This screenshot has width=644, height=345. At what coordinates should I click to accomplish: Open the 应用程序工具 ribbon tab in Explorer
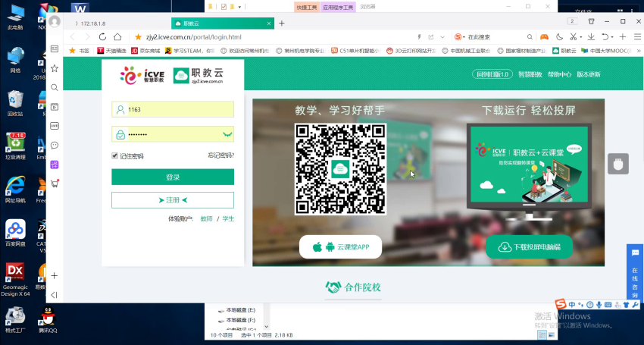338,7
